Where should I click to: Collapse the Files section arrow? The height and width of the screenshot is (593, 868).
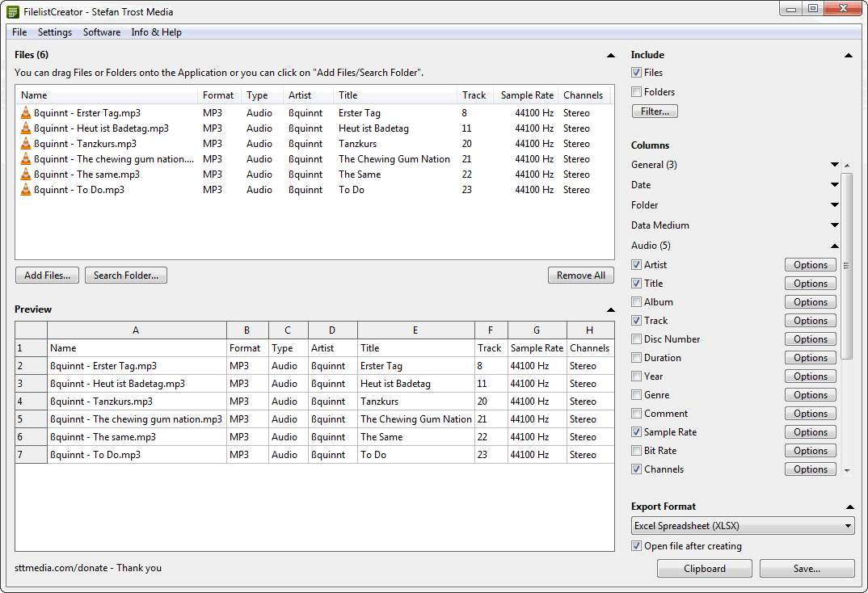(x=610, y=55)
